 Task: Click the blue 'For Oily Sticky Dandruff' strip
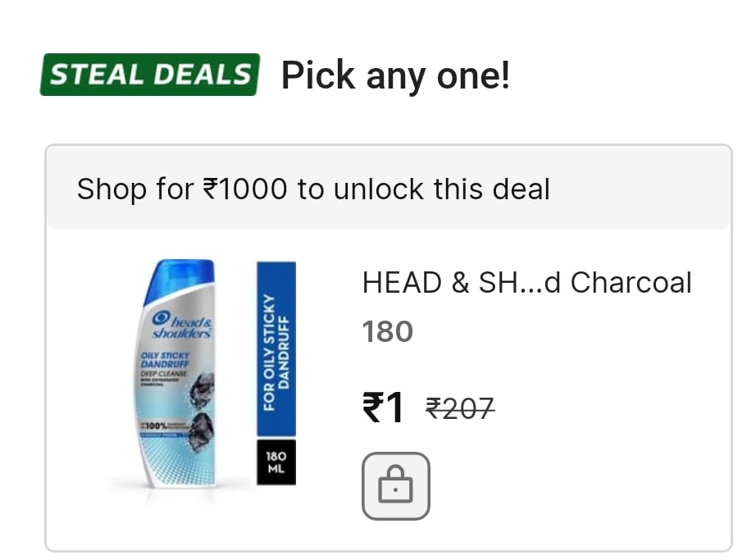(x=276, y=348)
